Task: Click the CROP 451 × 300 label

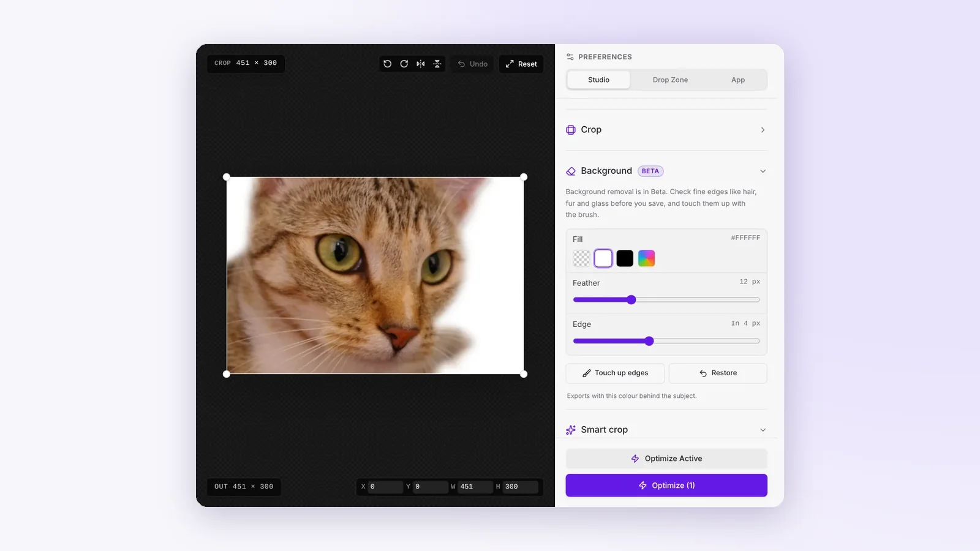Action: [246, 63]
